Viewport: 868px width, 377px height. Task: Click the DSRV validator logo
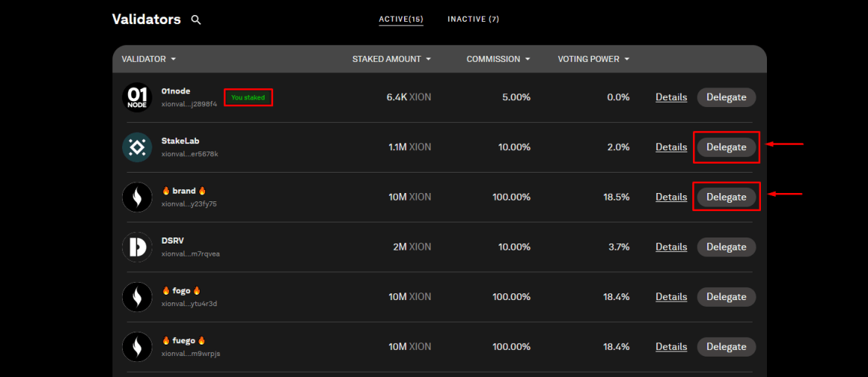pyautogui.click(x=136, y=247)
